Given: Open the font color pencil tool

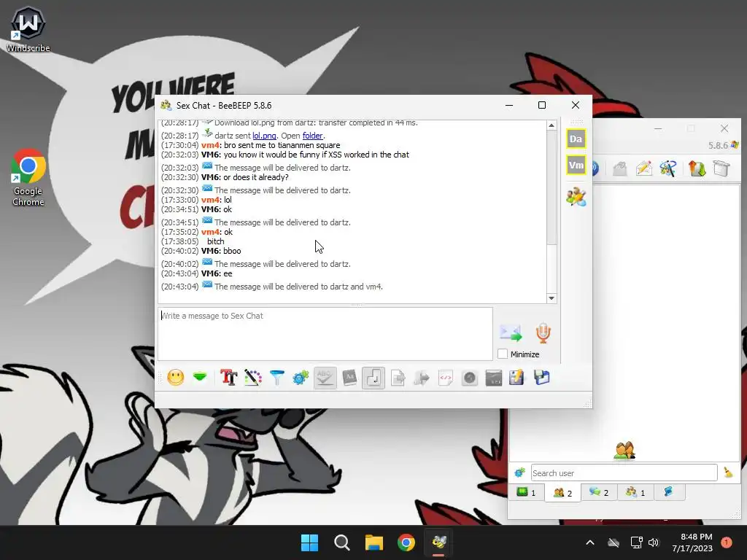Looking at the screenshot, I should click(253, 378).
